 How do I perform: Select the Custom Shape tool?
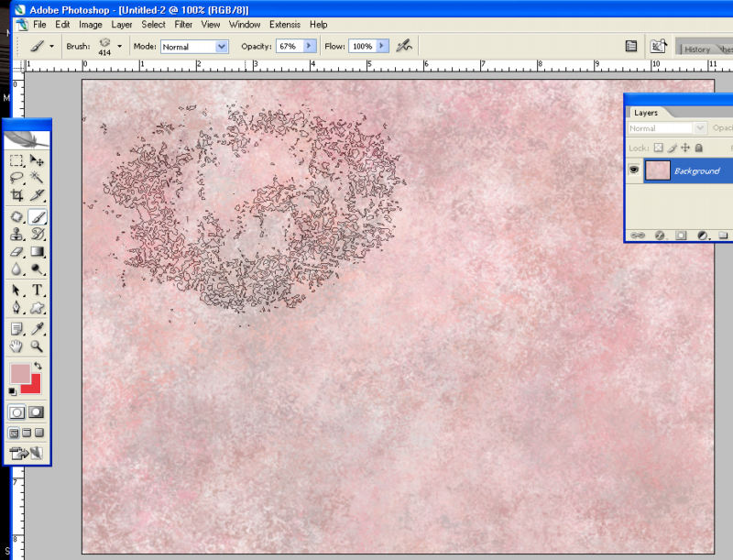coord(37,308)
